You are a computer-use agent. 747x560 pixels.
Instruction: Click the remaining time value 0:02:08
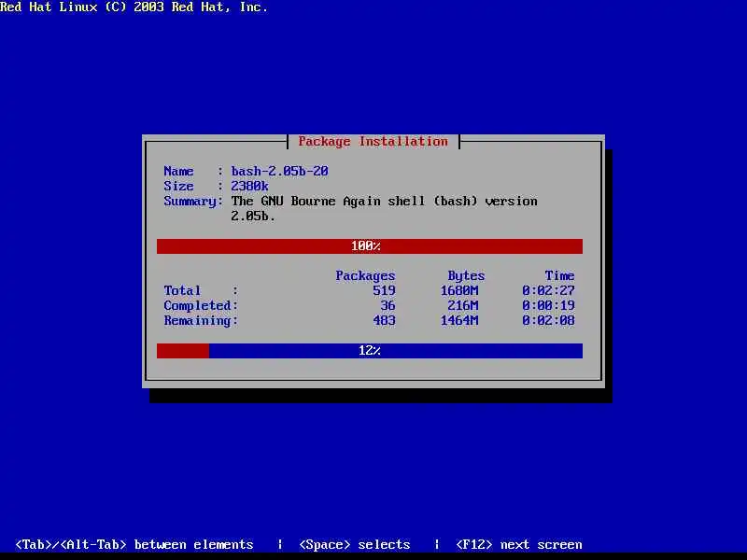tap(548, 320)
